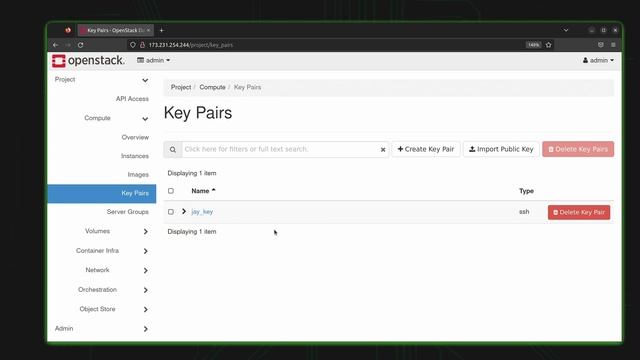Click the ssh type cell
This screenshot has width=640, height=360.
524,212
